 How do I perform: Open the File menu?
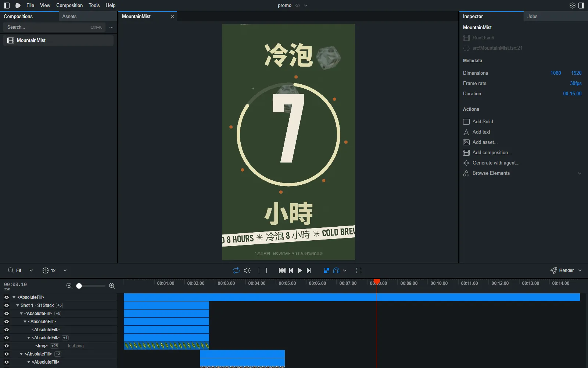[x=31, y=6]
